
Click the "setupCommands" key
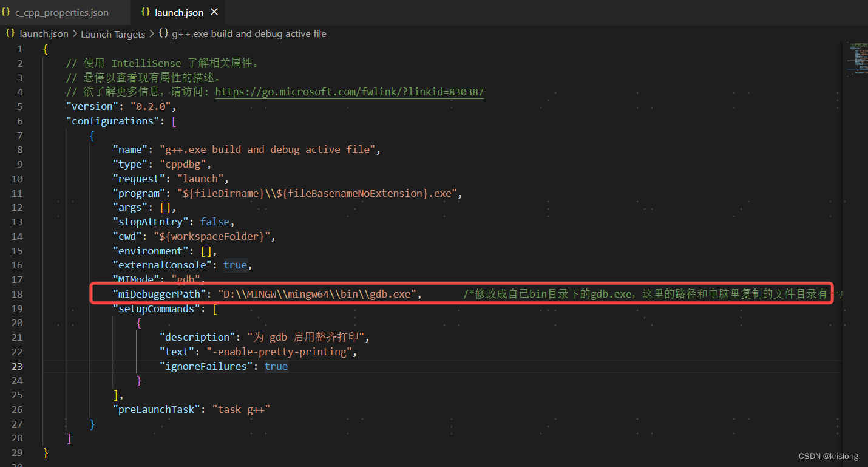[x=157, y=308]
